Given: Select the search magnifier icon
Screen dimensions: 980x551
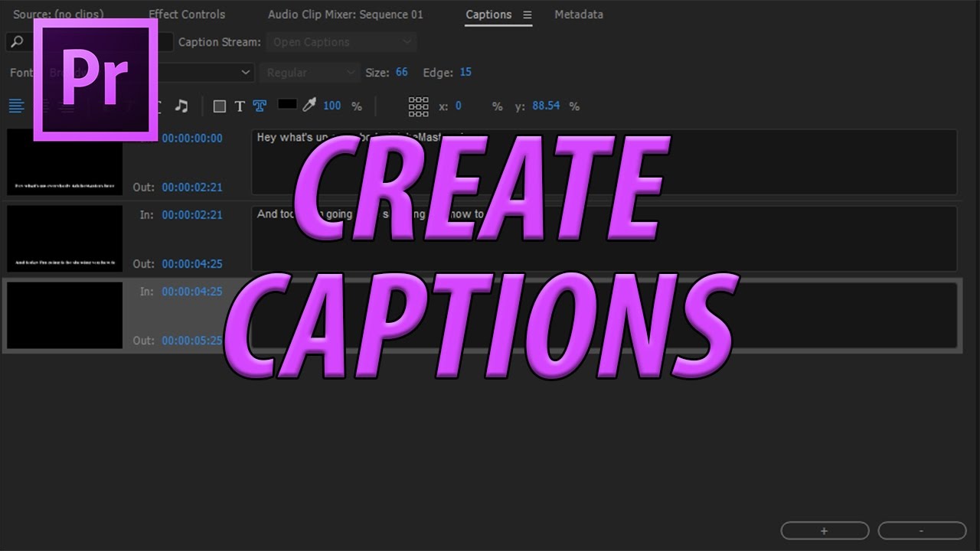Looking at the screenshot, I should coord(17,42).
